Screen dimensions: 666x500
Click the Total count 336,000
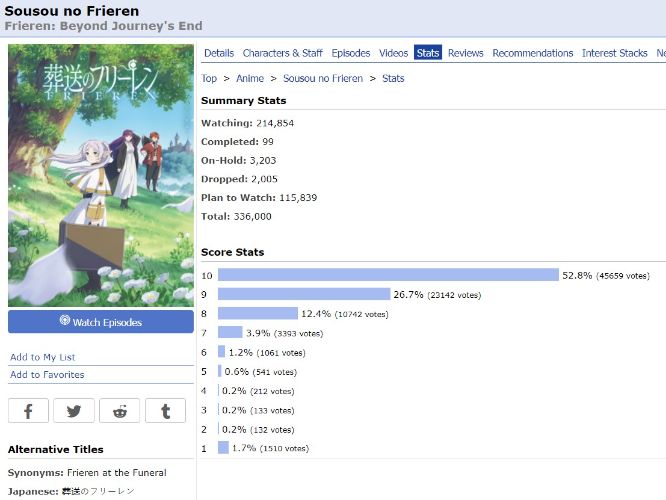click(x=253, y=217)
